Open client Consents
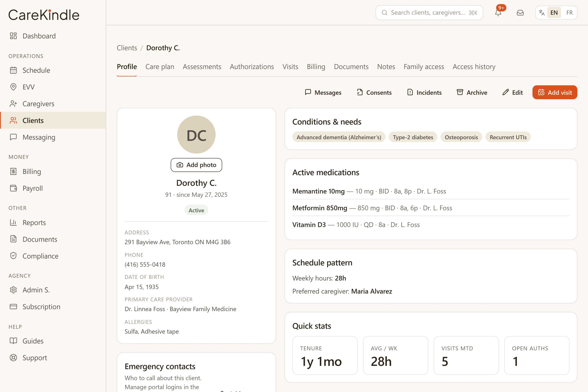 [374, 92]
